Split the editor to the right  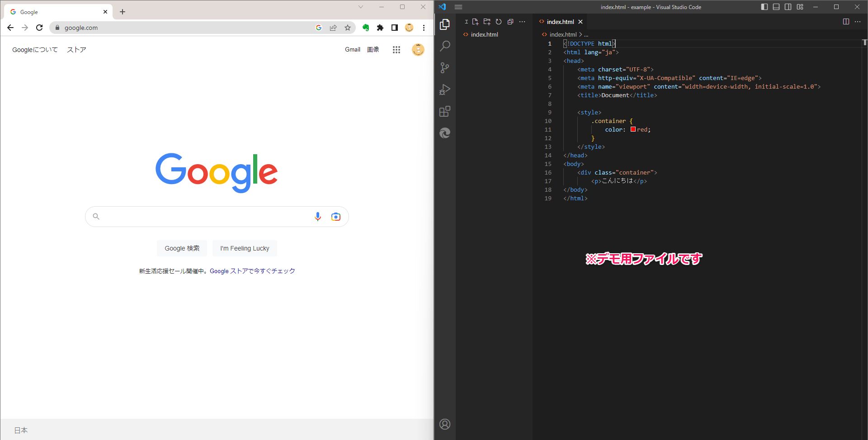tap(846, 22)
